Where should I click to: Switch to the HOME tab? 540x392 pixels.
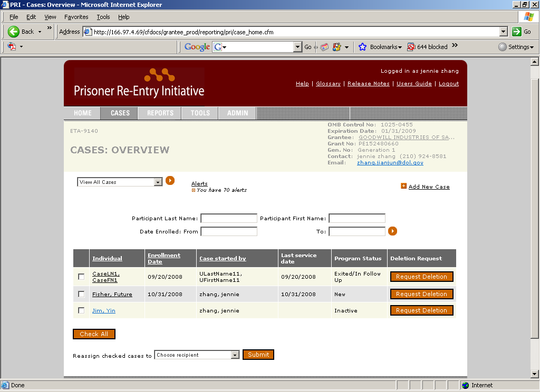click(x=82, y=113)
